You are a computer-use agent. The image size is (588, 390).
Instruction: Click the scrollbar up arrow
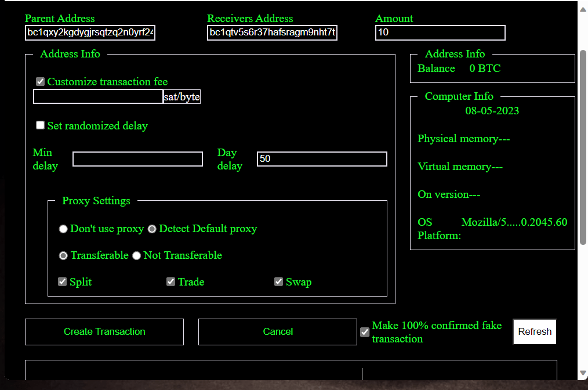(x=583, y=10)
